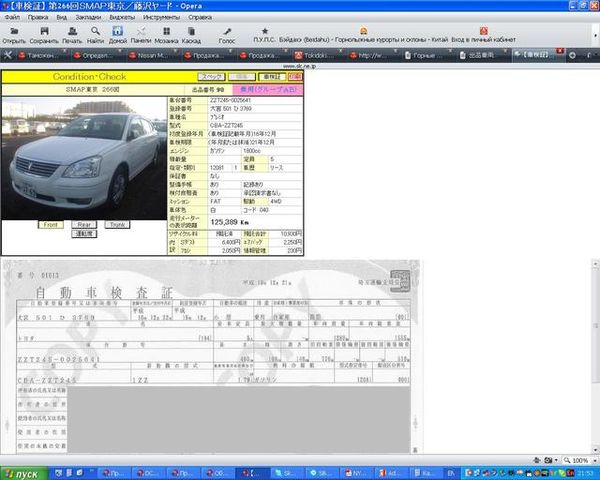Click the scanned 自動車検査証 certificate image
Image resolution: width=600 pixels, height=480 pixels.
pyautogui.click(x=211, y=356)
